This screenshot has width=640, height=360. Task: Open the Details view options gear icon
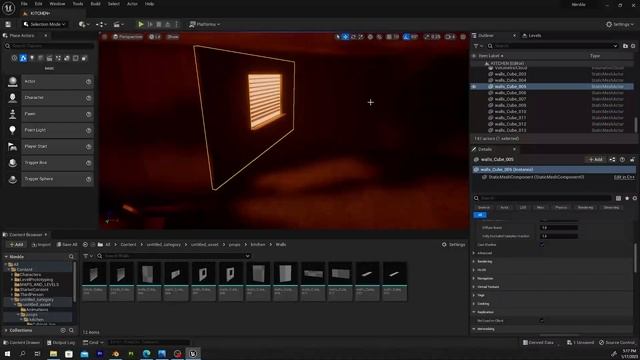click(x=635, y=198)
